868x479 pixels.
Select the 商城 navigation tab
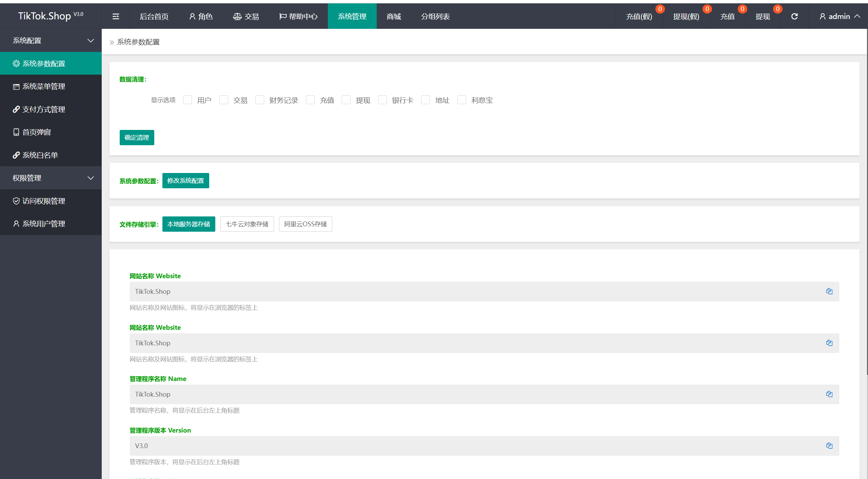[394, 16]
